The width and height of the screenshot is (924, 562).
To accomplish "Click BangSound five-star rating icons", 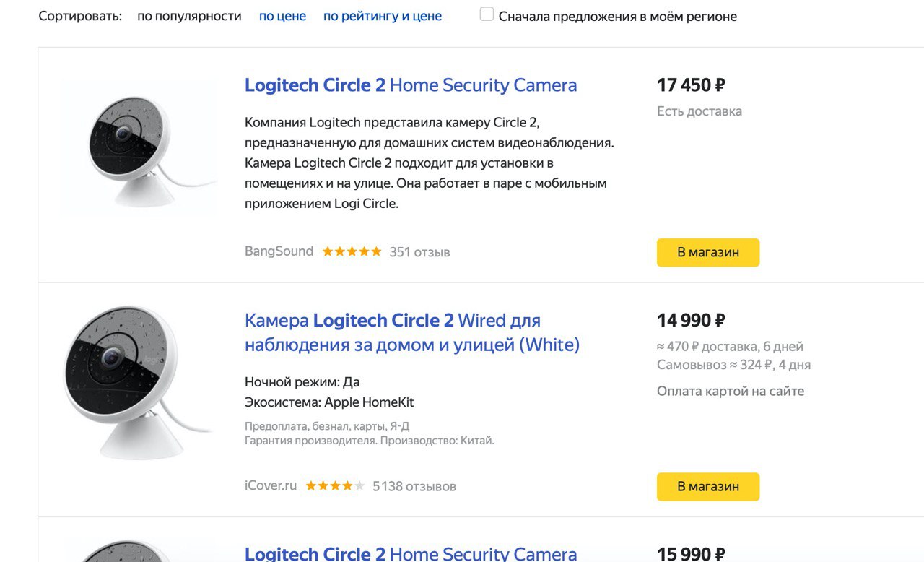I will tap(352, 251).
